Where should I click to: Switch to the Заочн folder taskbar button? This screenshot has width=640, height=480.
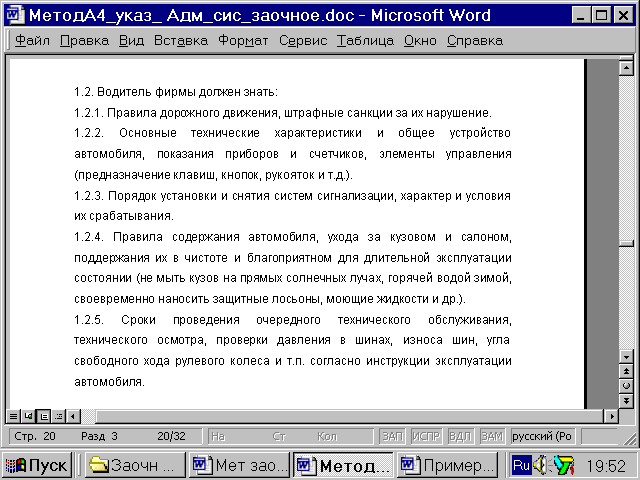coord(135,465)
